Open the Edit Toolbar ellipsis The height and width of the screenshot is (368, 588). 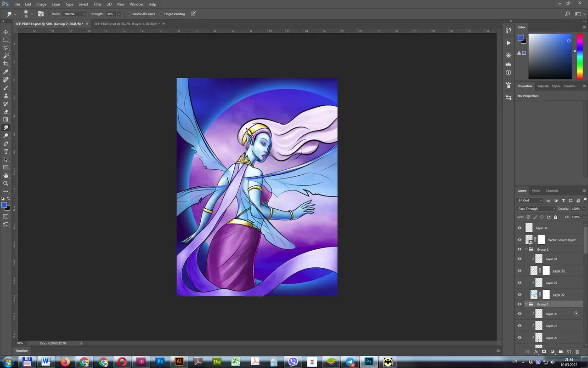(6, 191)
